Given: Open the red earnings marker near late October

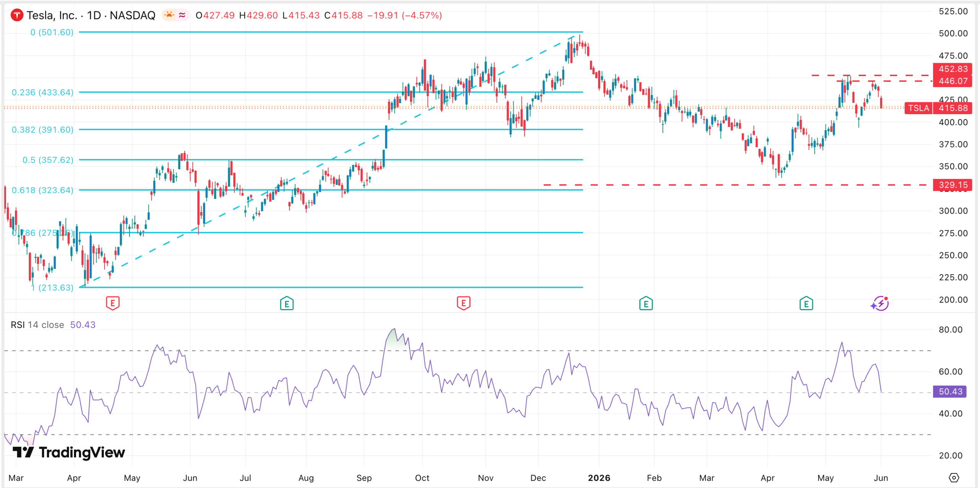Looking at the screenshot, I should coord(464,303).
